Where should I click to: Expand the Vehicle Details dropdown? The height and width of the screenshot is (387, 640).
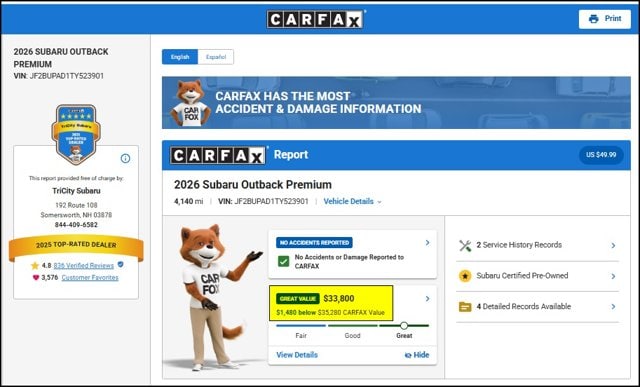(x=352, y=201)
